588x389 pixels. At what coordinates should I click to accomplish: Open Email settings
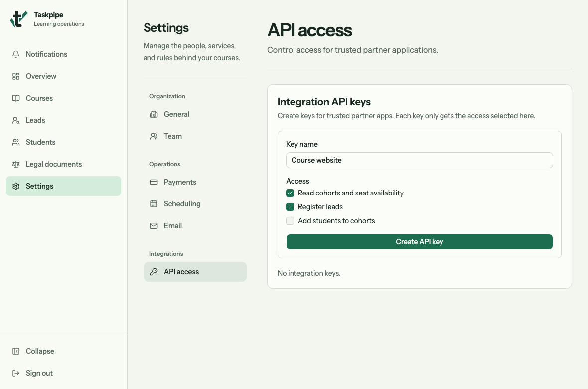[195, 226]
